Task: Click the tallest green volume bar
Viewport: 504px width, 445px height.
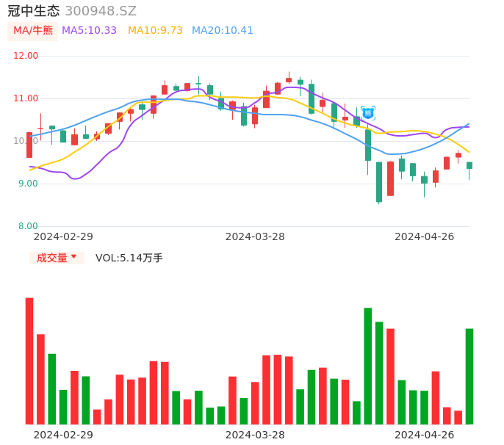Action: click(x=368, y=366)
